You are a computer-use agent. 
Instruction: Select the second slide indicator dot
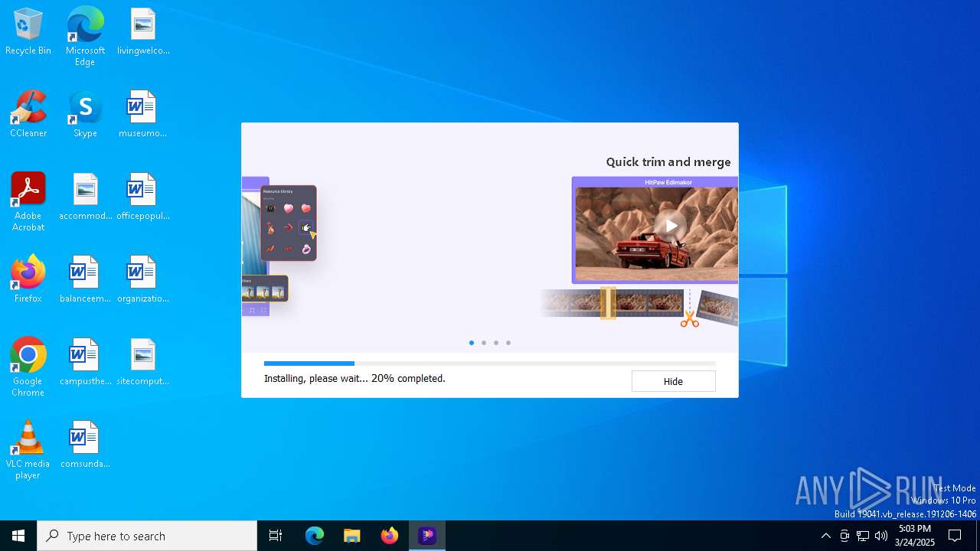pos(484,343)
